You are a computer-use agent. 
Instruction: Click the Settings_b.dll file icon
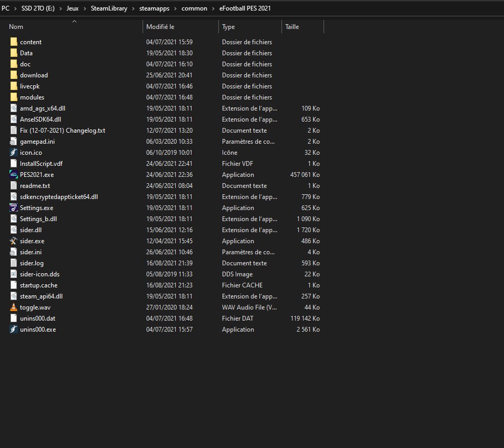(14, 218)
